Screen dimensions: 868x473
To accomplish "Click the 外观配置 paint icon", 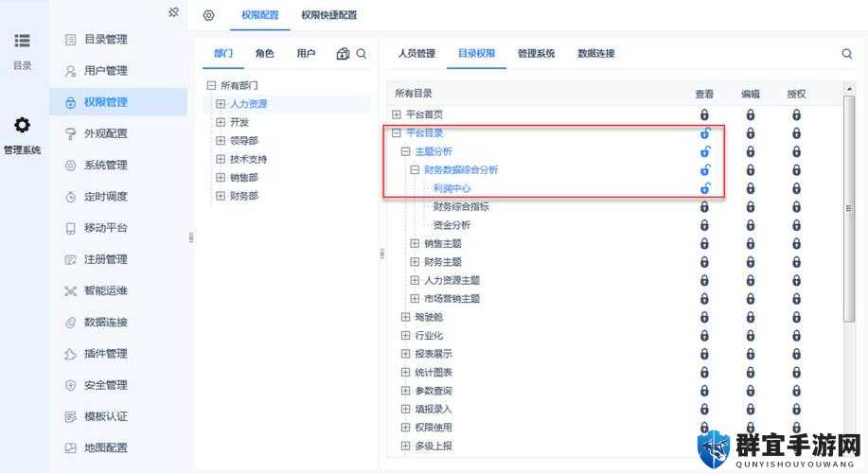I will (70, 134).
